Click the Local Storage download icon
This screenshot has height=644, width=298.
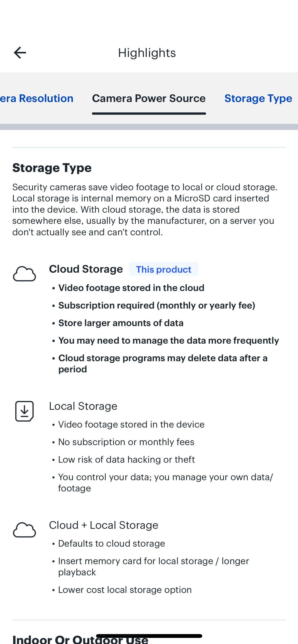tap(24, 411)
